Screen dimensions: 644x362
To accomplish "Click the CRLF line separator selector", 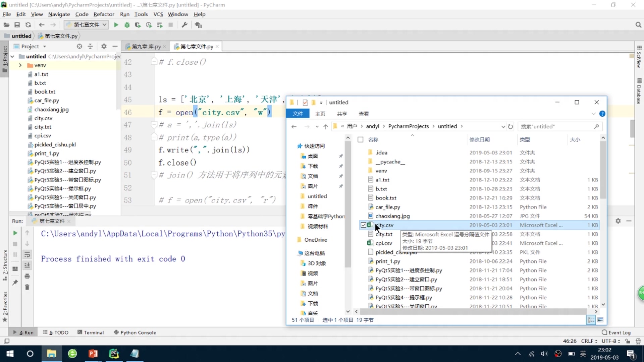I will point(589,341).
